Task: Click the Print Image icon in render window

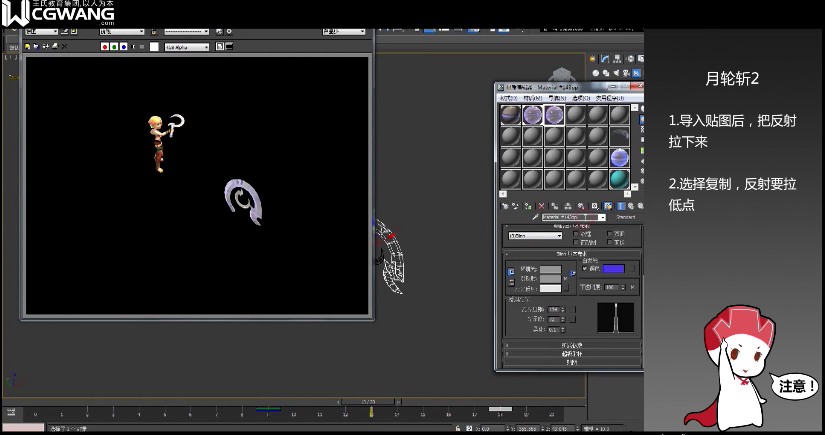Action: point(55,46)
